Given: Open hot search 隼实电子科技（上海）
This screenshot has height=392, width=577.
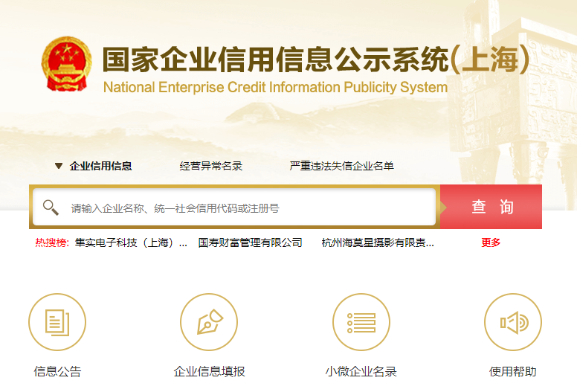Looking at the screenshot, I should [x=131, y=242].
